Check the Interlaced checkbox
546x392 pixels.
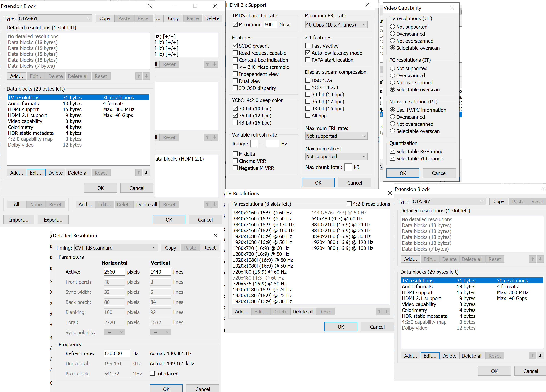(152, 374)
